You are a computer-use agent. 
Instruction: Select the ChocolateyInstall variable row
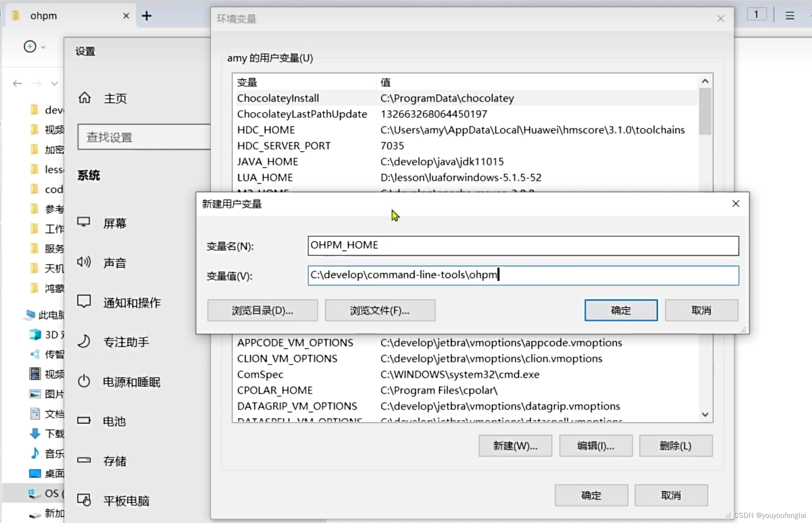[466, 98]
